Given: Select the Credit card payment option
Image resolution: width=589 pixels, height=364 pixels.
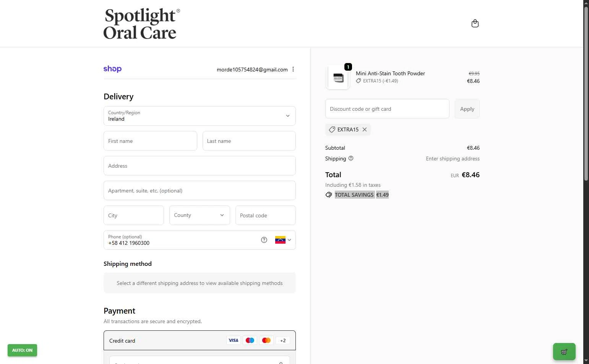Looking at the screenshot, I should 200,340.
